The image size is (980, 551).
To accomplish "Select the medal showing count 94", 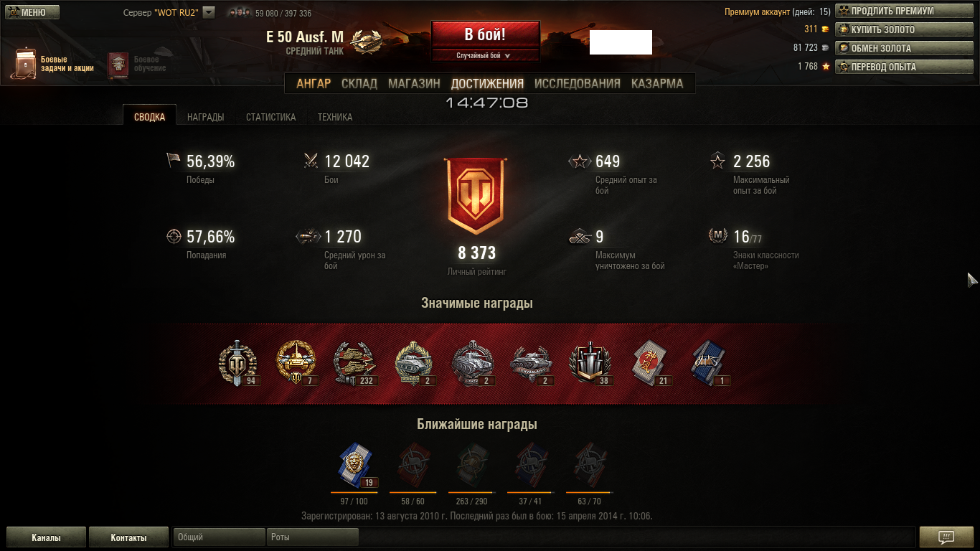I will 237,364.
